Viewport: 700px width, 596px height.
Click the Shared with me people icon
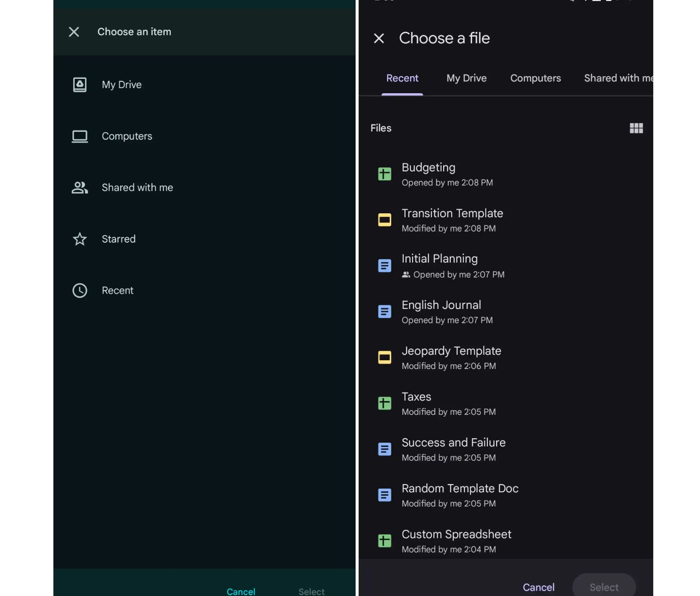[x=80, y=188]
